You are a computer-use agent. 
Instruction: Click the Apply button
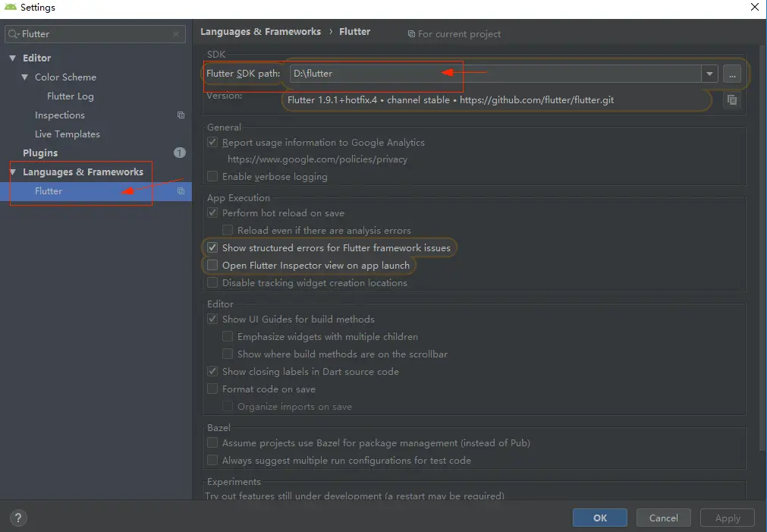tap(728, 518)
